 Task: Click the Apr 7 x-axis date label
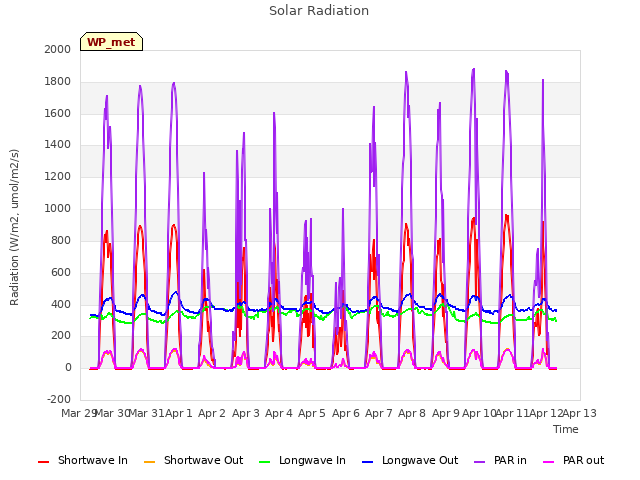pyautogui.click(x=379, y=413)
